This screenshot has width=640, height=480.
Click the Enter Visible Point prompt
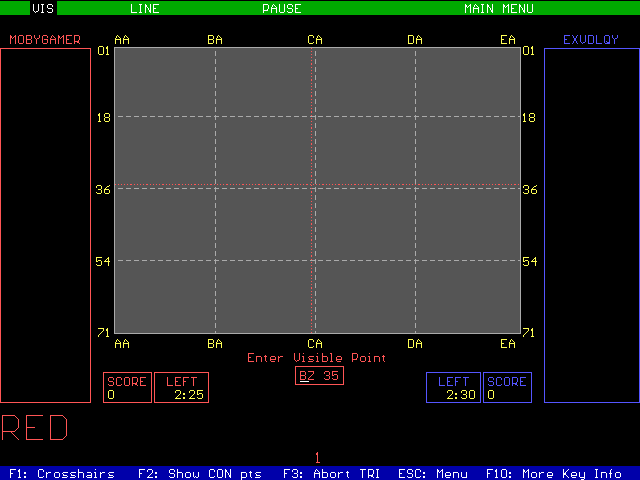tap(316, 358)
